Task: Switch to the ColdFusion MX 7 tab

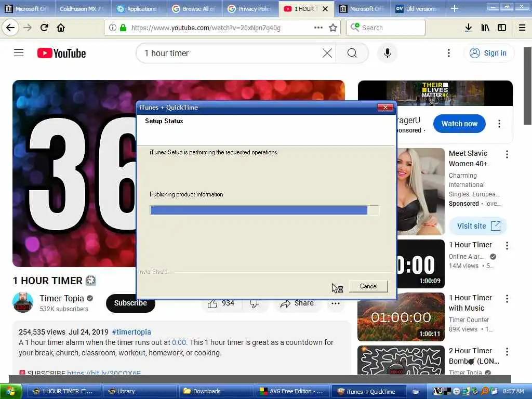Action: (x=82, y=9)
